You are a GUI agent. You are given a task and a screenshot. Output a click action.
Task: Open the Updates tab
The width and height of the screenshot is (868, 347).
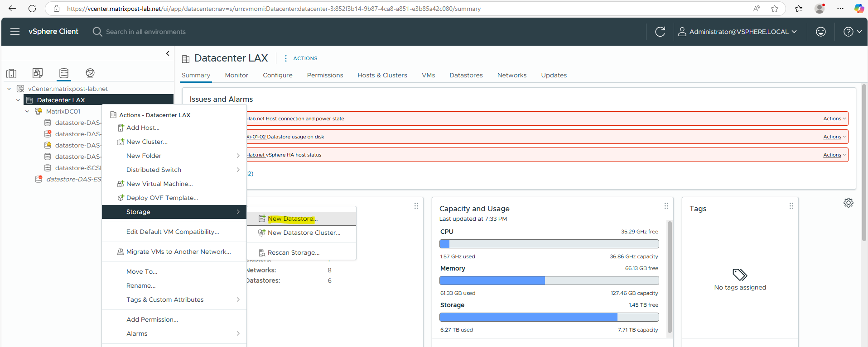pos(554,75)
